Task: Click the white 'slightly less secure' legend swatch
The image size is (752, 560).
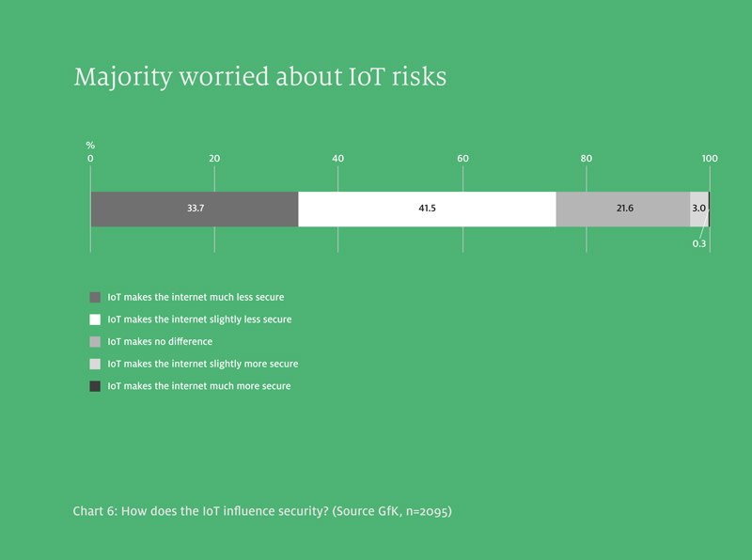Action: coord(95,319)
